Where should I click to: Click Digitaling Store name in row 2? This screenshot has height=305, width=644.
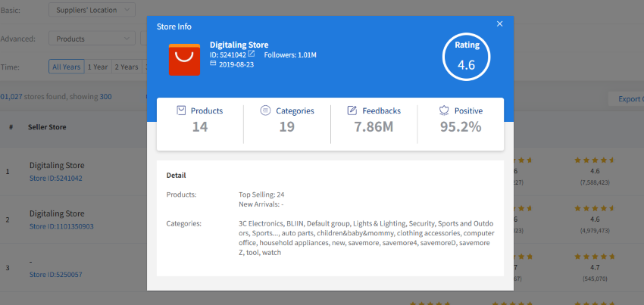point(57,213)
